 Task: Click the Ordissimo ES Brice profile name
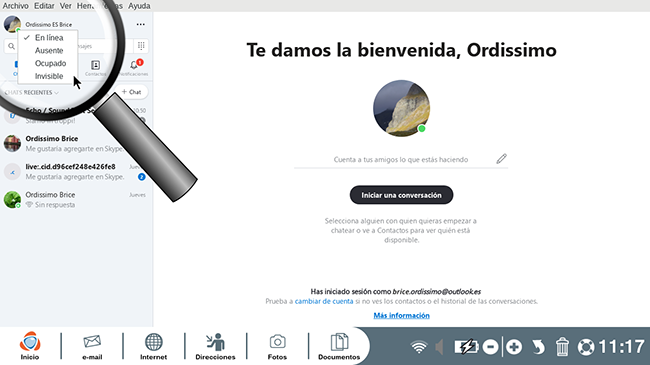tap(49, 25)
